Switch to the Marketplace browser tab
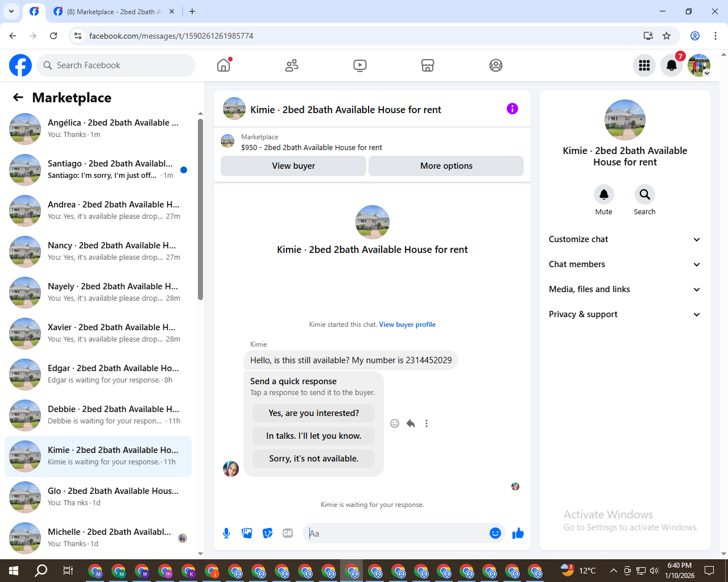 [114, 11]
